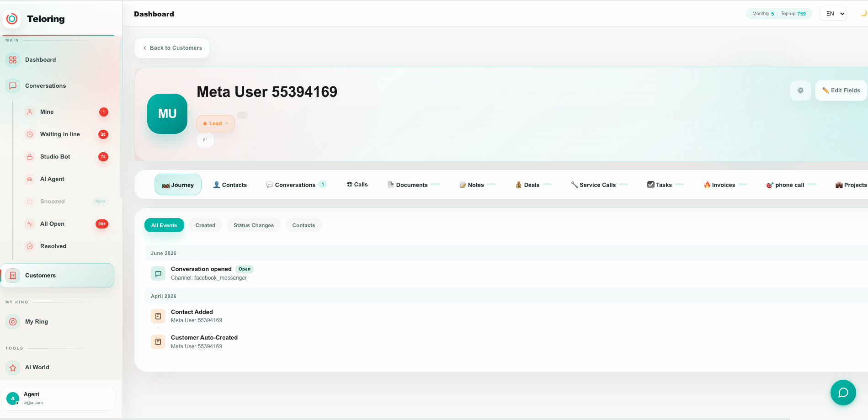Open the Deals tab

[x=533, y=185]
